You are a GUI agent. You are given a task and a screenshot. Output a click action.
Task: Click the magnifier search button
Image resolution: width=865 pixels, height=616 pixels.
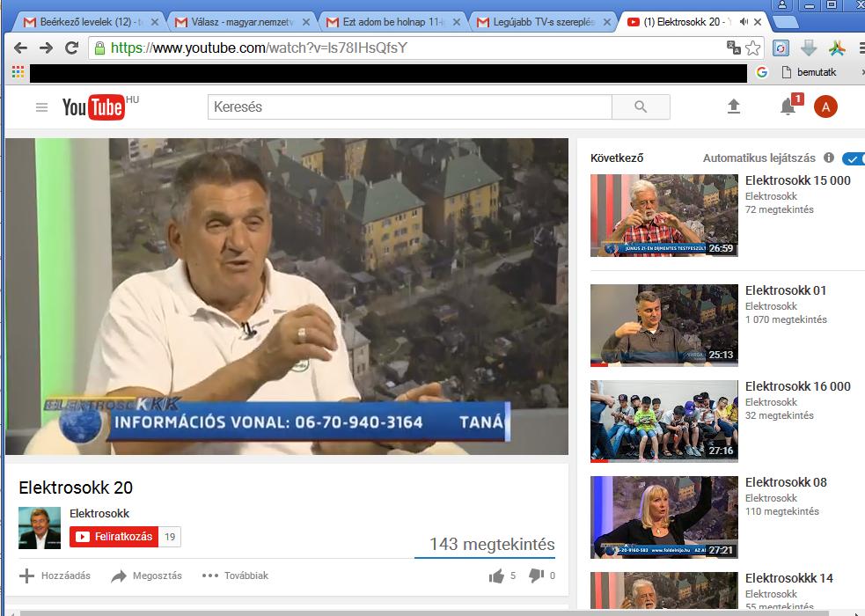[641, 107]
